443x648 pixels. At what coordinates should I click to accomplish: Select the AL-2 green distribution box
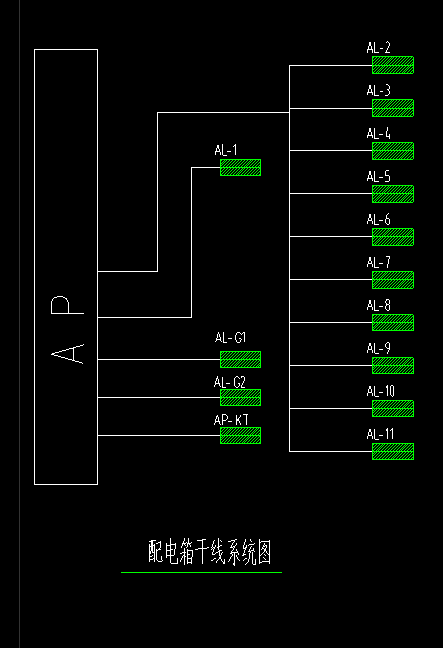[x=393, y=65]
